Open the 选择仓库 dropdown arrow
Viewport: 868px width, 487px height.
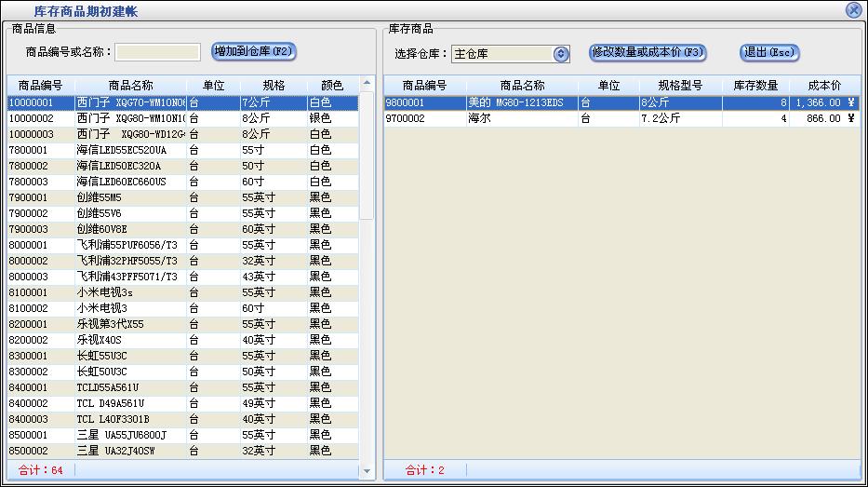(x=560, y=54)
